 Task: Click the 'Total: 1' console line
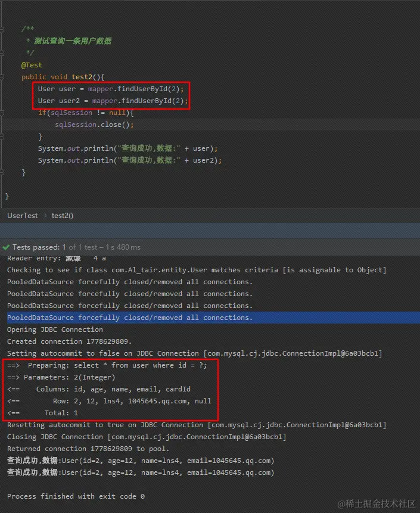tap(42, 413)
